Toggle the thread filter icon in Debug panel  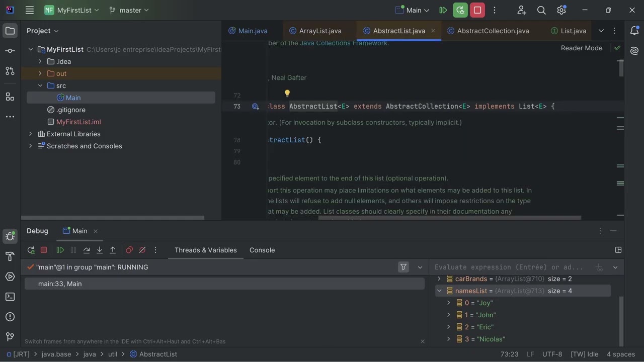pyautogui.click(x=404, y=267)
